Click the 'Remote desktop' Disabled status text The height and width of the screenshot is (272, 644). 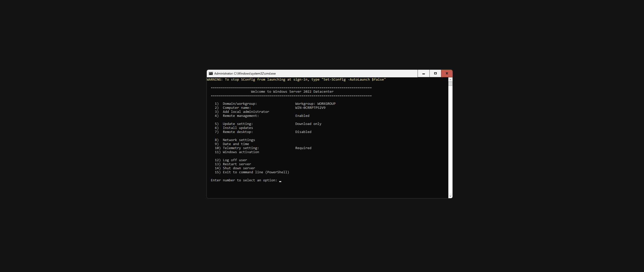tap(303, 132)
